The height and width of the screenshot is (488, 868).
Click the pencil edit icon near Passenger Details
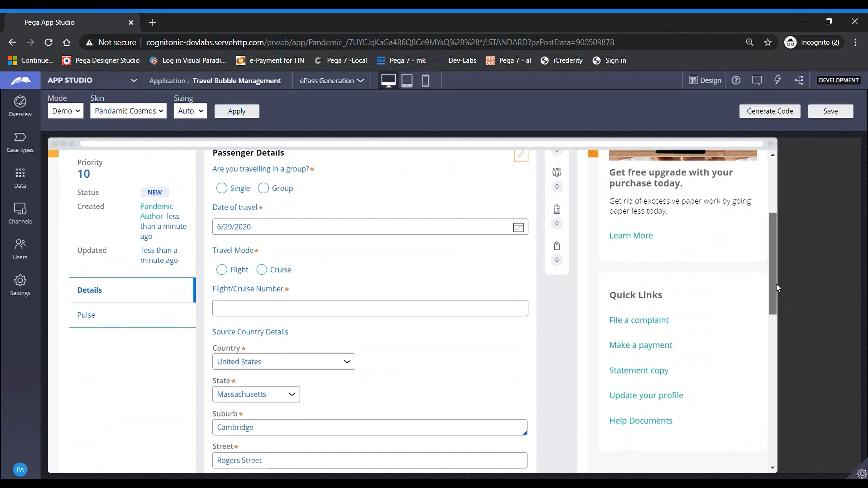[x=521, y=155]
